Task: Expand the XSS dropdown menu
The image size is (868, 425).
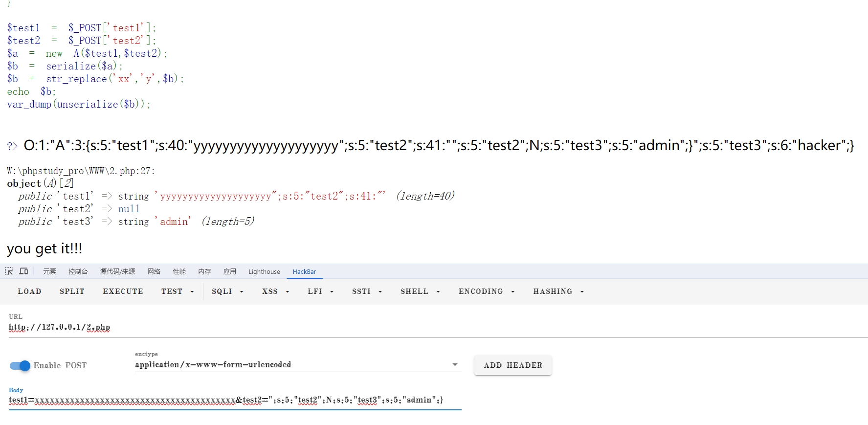Action: click(275, 291)
